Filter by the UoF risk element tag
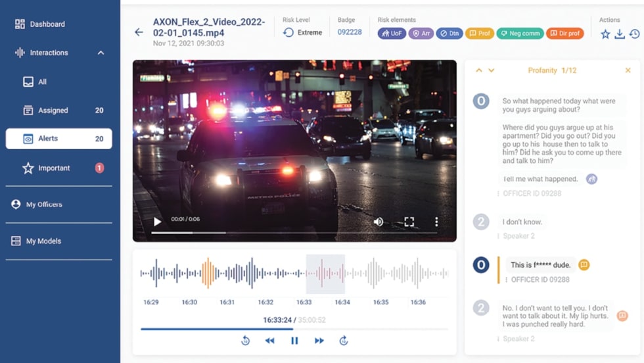Viewport: 644px width, 363px height. [x=392, y=33]
